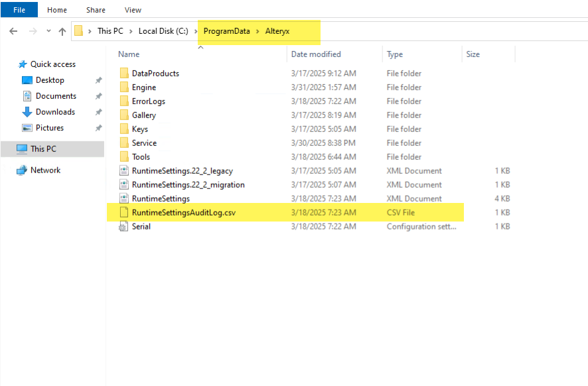The width and height of the screenshot is (588, 386).
Task: Select the RuntimeSettingsAuditLog.csv file icon
Action: click(x=123, y=212)
